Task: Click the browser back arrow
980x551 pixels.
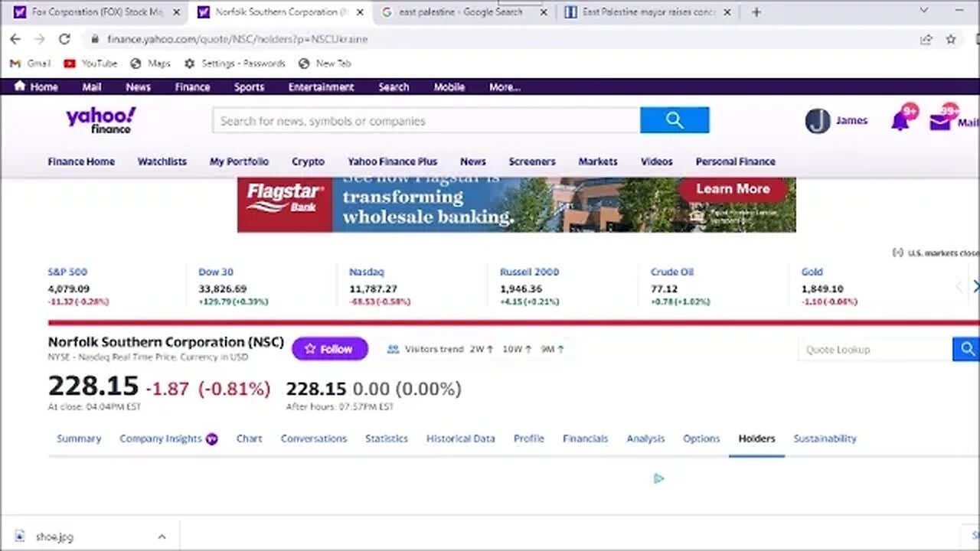Action: [15, 39]
